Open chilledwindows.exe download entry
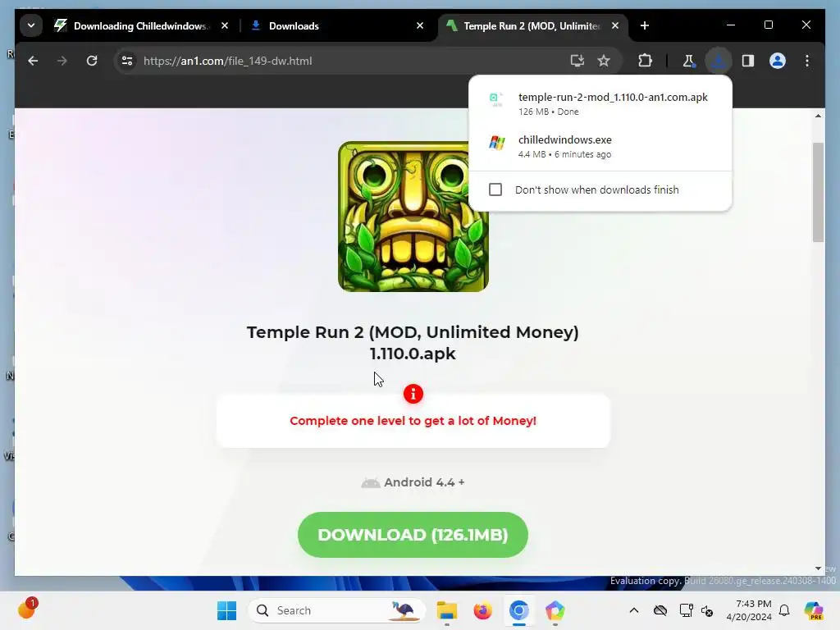 [x=600, y=146]
